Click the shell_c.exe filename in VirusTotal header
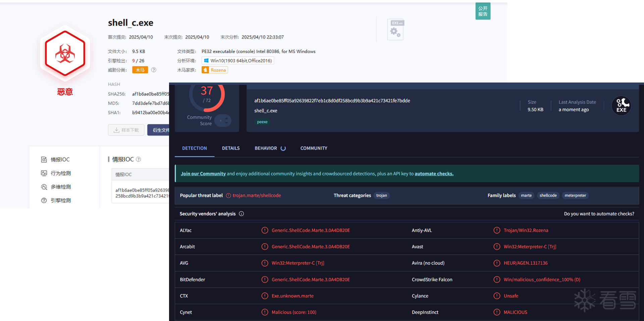The width and height of the screenshot is (644, 321). point(266,111)
